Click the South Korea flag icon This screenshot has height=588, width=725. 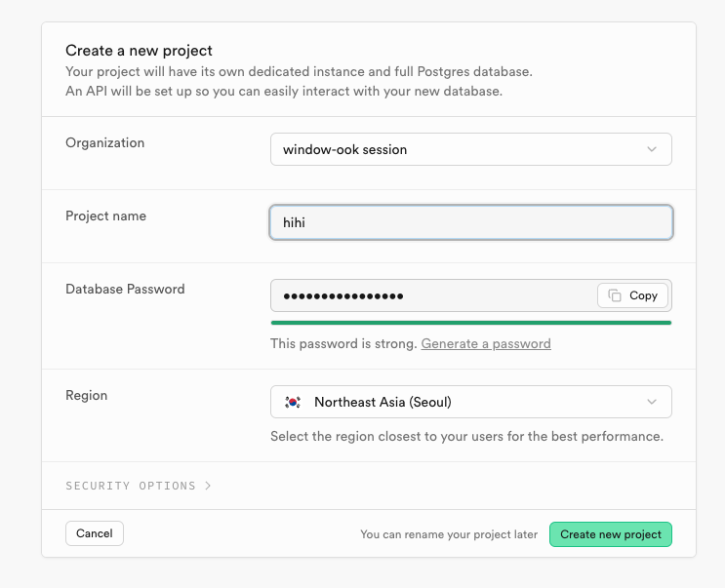point(293,402)
